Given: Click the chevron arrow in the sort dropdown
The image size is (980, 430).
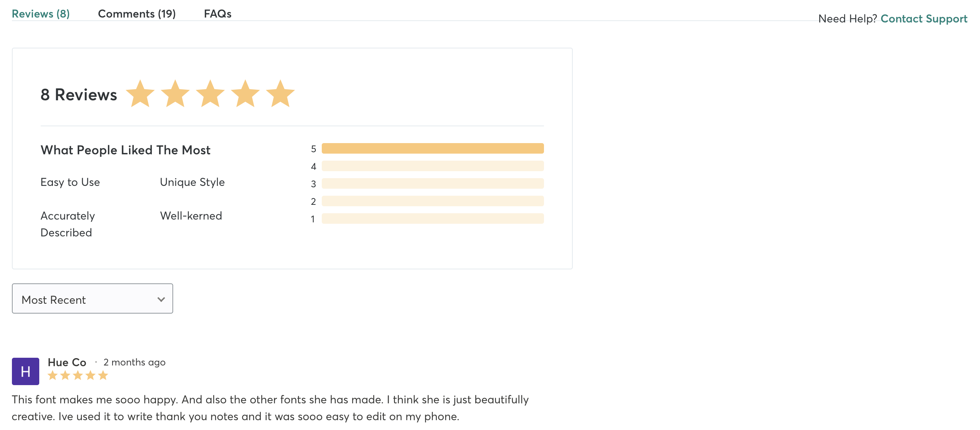Looking at the screenshot, I should pyautogui.click(x=161, y=300).
